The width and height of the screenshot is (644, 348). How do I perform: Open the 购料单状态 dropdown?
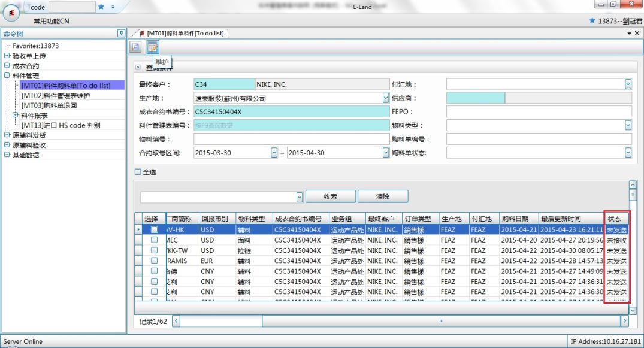[x=628, y=153]
